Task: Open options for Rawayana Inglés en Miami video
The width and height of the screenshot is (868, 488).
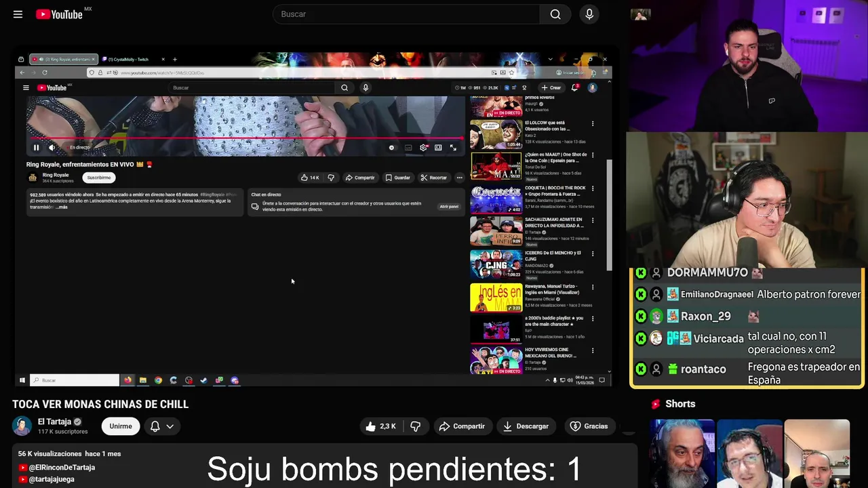Action: tap(593, 287)
